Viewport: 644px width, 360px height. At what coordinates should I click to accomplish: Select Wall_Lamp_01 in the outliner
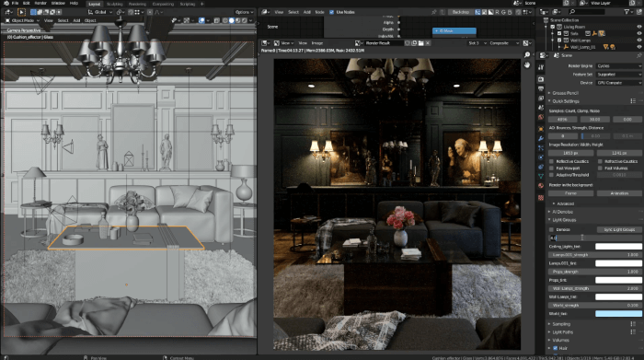pos(583,47)
